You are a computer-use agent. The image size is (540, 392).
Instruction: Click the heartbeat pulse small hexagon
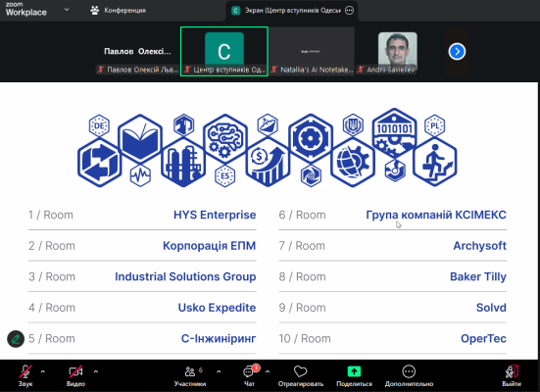point(140,175)
